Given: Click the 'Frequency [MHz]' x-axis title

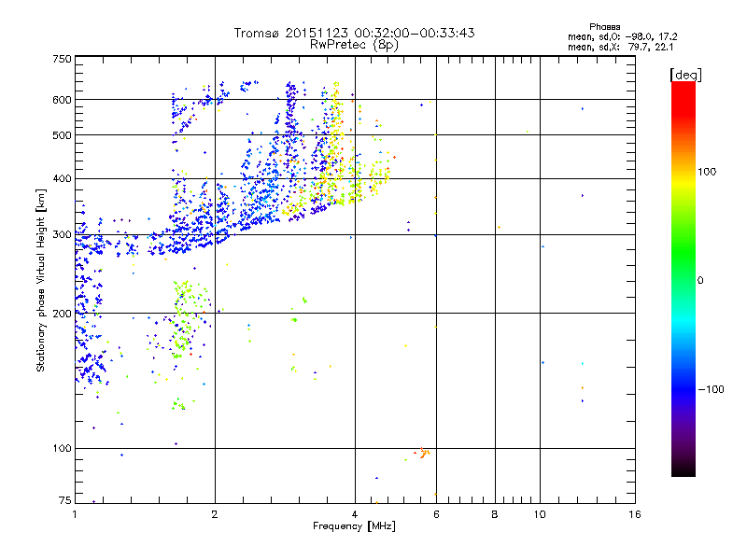Looking at the screenshot, I should (x=354, y=526).
